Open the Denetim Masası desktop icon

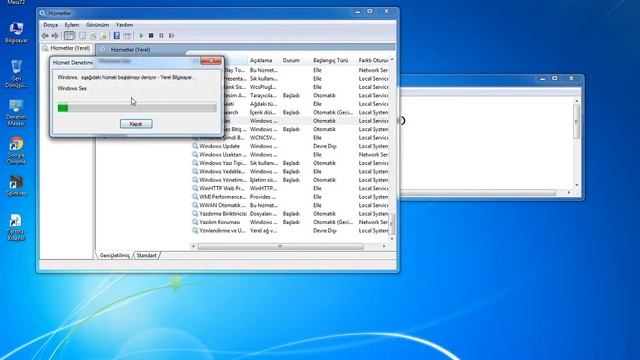coord(16,112)
